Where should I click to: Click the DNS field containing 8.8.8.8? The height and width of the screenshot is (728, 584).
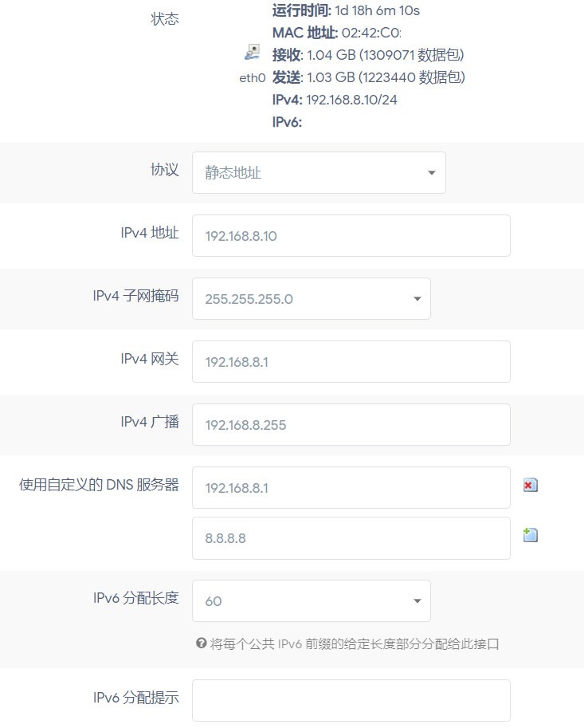351,538
